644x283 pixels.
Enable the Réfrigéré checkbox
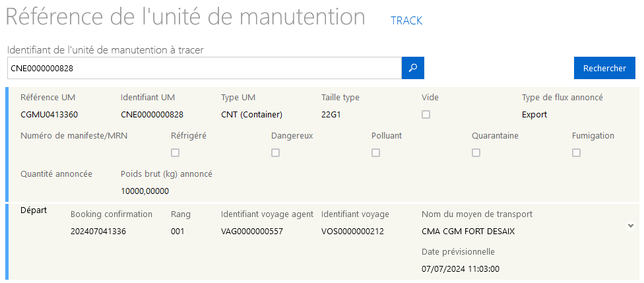point(176,153)
